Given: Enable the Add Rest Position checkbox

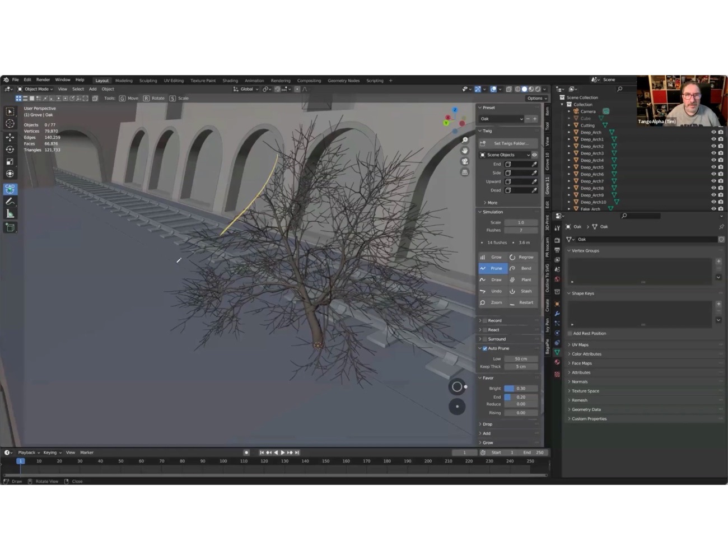Looking at the screenshot, I should tap(572, 333).
